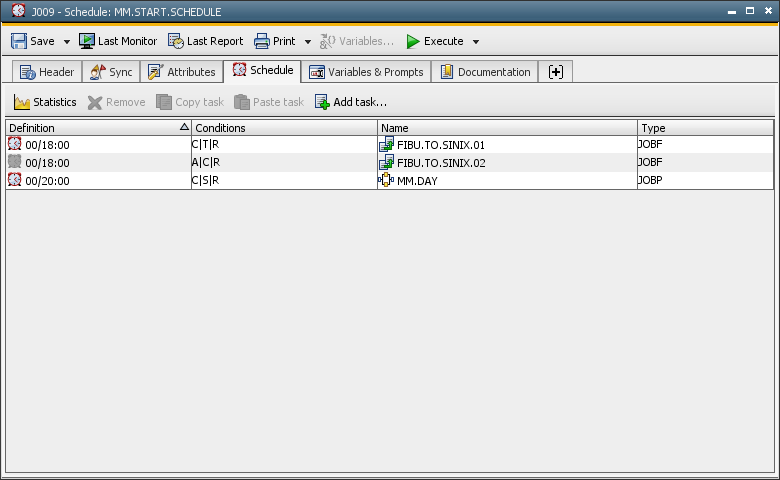Run the schedule with Execute
Viewport: 780px width, 480px height.
434,41
